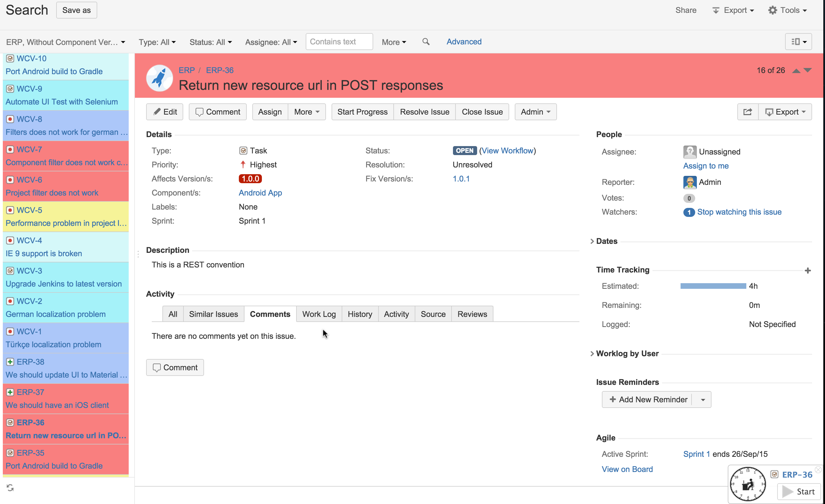The height and width of the screenshot is (504, 825).
Task: Go to previous issue with up arrow
Action: pos(796,71)
